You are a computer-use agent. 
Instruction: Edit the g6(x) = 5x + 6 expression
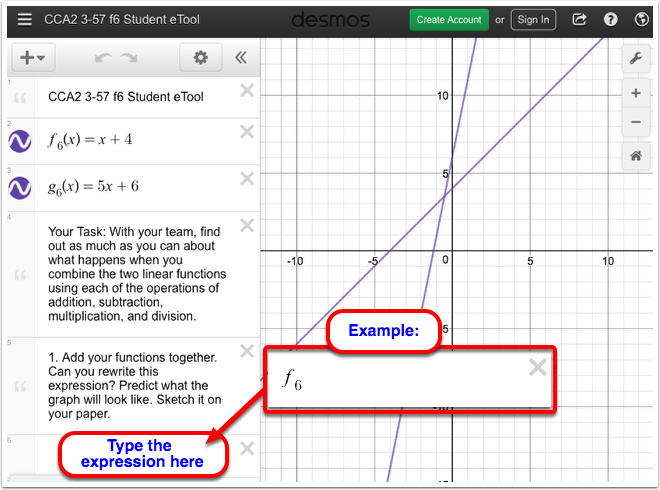93,187
